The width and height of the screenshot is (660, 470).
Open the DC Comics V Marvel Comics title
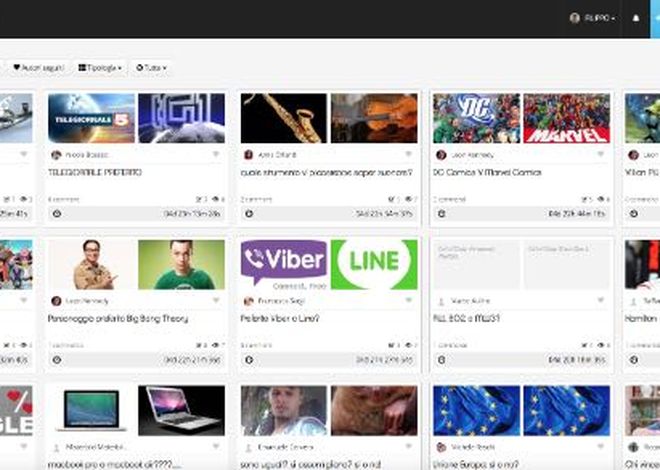(487, 172)
